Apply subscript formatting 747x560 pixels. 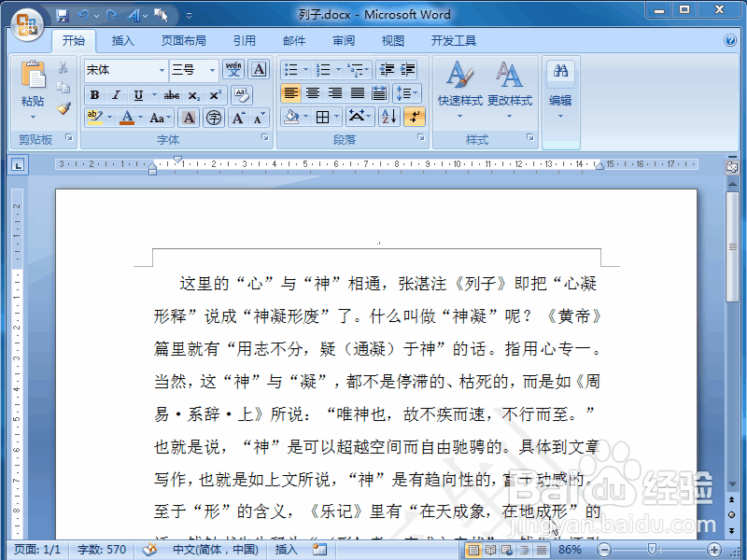click(193, 94)
